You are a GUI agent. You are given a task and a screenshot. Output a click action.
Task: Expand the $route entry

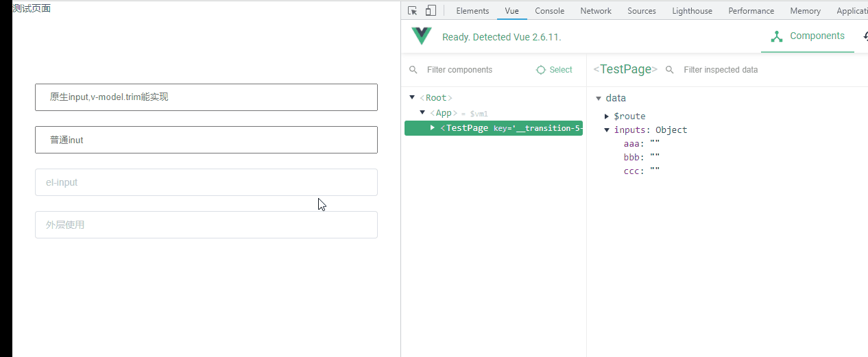pos(607,116)
